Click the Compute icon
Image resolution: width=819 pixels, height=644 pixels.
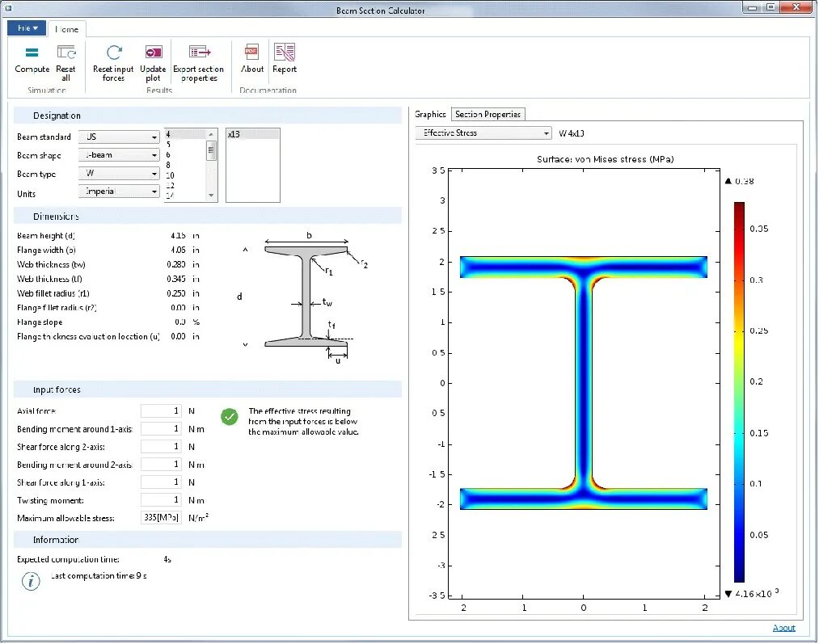pyautogui.click(x=32, y=53)
